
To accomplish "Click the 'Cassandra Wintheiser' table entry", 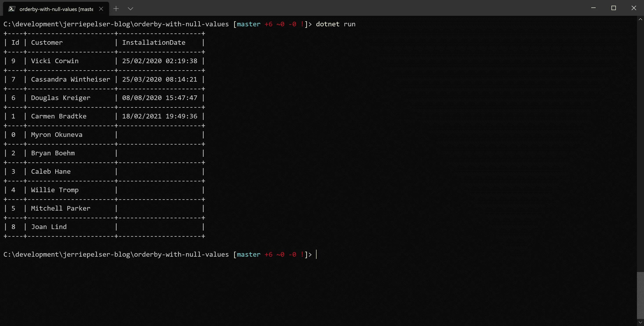I will pyautogui.click(x=70, y=79).
